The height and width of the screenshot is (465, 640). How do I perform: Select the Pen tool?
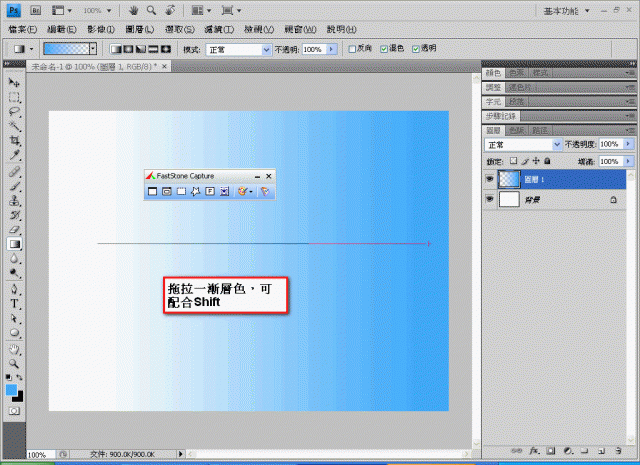pos(14,289)
